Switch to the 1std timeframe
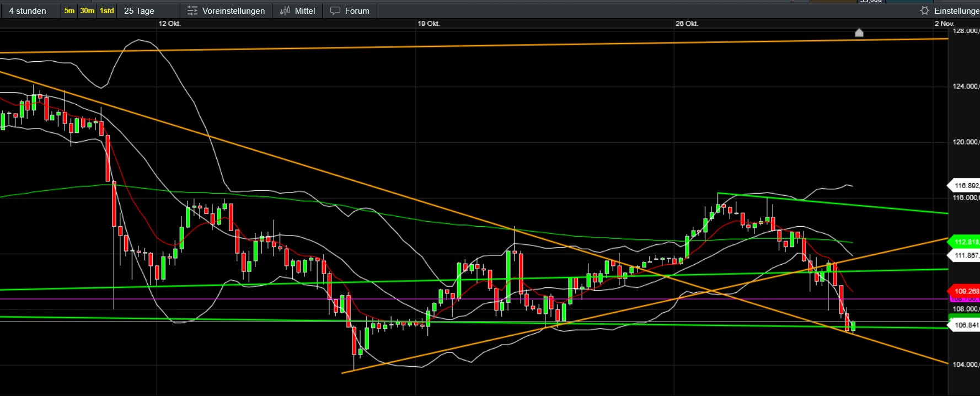980x396 pixels. click(x=107, y=11)
